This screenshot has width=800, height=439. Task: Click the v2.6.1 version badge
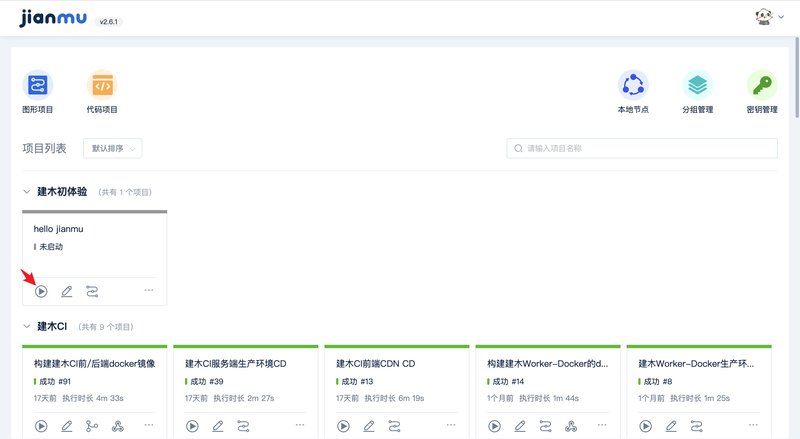[x=109, y=21]
